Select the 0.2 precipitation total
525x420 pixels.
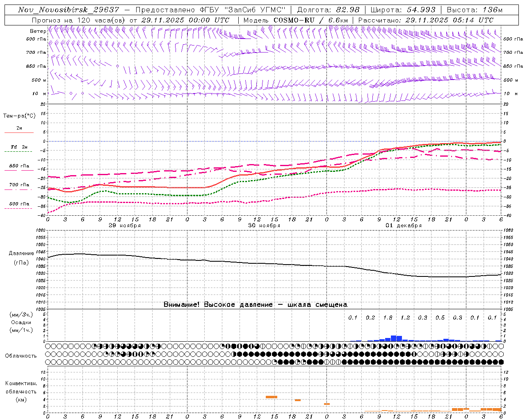pos(370,318)
